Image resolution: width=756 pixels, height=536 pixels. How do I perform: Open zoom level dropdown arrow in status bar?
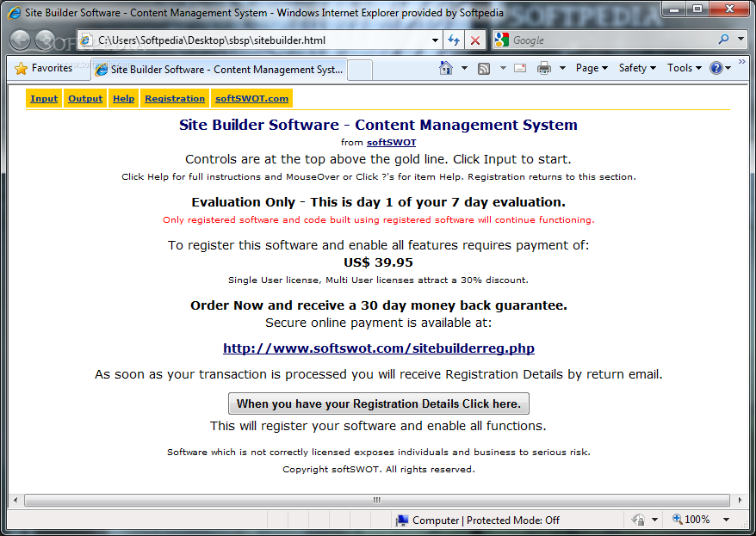[726, 520]
